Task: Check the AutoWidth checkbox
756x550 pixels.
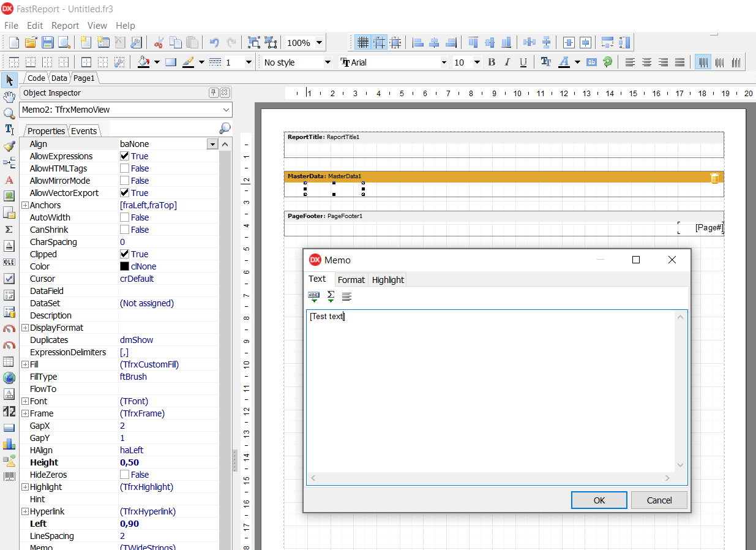Action: (x=124, y=217)
